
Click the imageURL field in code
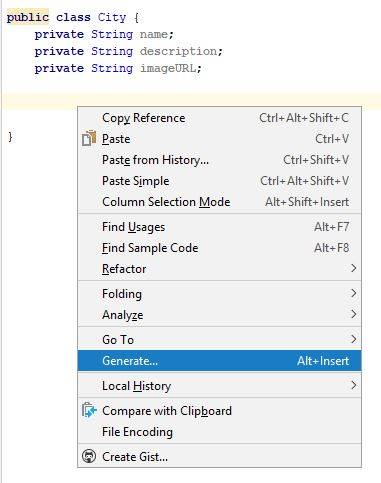168,68
